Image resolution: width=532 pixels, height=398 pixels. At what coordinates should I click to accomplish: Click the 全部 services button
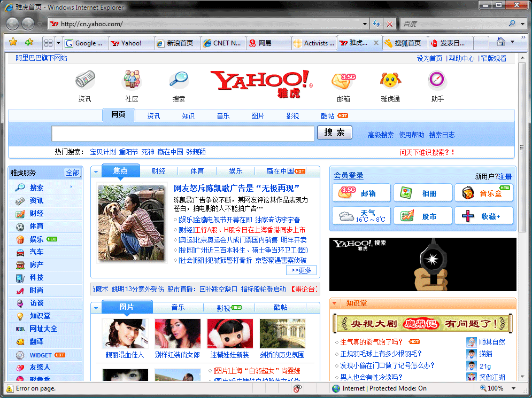pos(72,173)
